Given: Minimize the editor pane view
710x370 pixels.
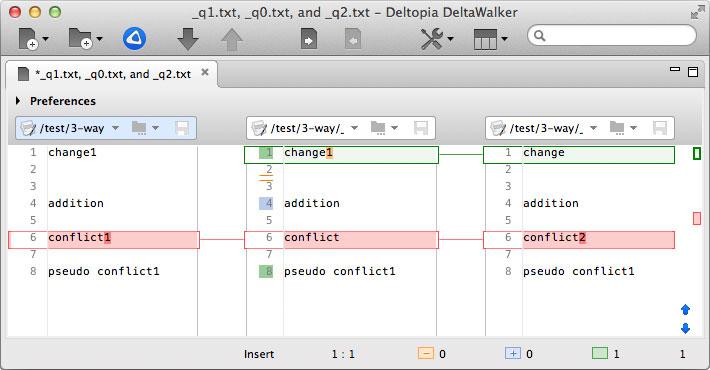Looking at the screenshot, I should [675, 69].
